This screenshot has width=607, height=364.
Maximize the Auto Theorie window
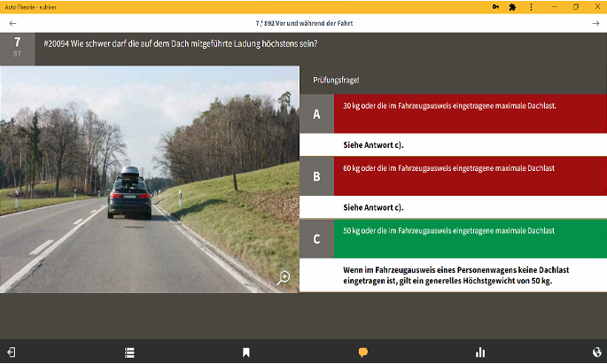coord(576,7)
